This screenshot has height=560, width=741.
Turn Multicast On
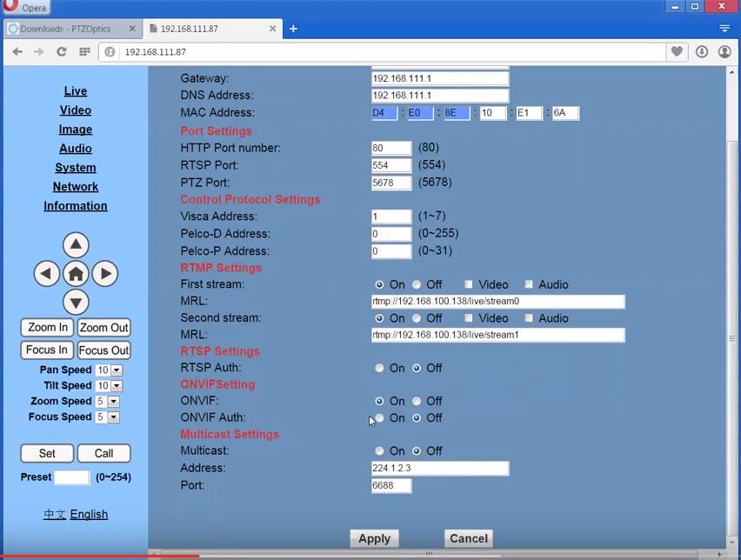(x=380, y=450)
